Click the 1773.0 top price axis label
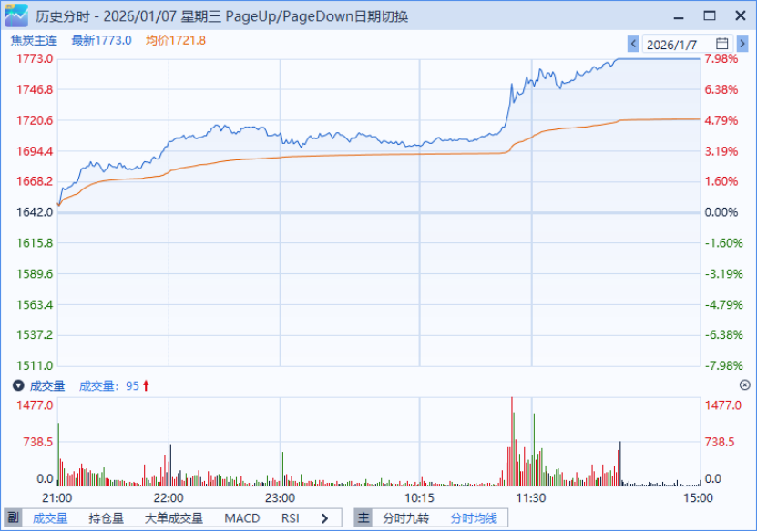Viewport: 757px width, 532px height. (x=35, y=59)
